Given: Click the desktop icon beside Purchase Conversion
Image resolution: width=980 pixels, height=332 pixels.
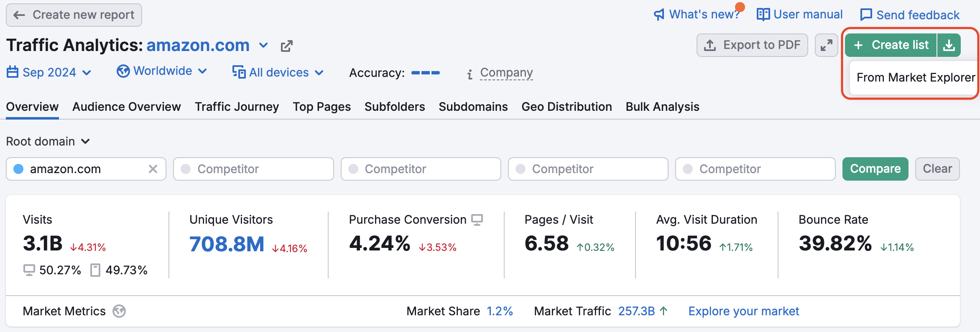Looking at the screenshot, I should tap(477, 220).
